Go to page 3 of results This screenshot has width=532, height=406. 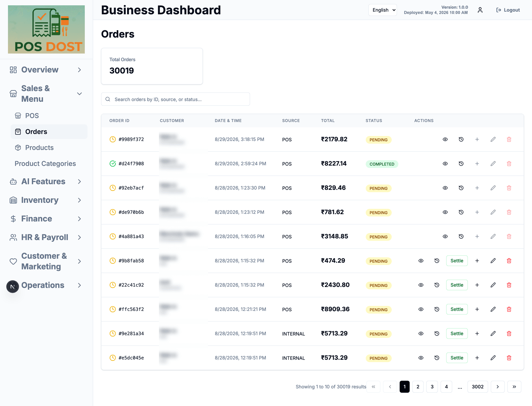coord(432,387)
